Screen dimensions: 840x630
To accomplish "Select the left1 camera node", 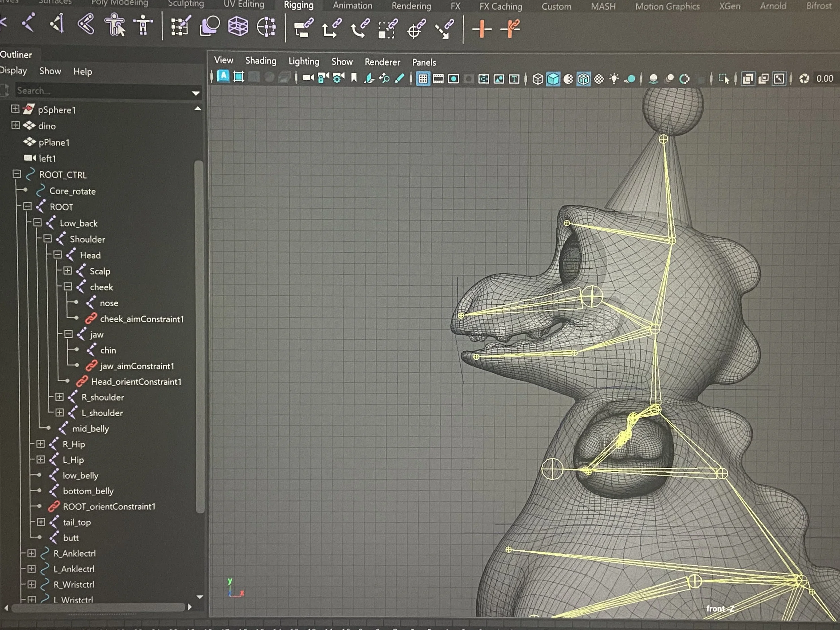I will tap(47, 158).
